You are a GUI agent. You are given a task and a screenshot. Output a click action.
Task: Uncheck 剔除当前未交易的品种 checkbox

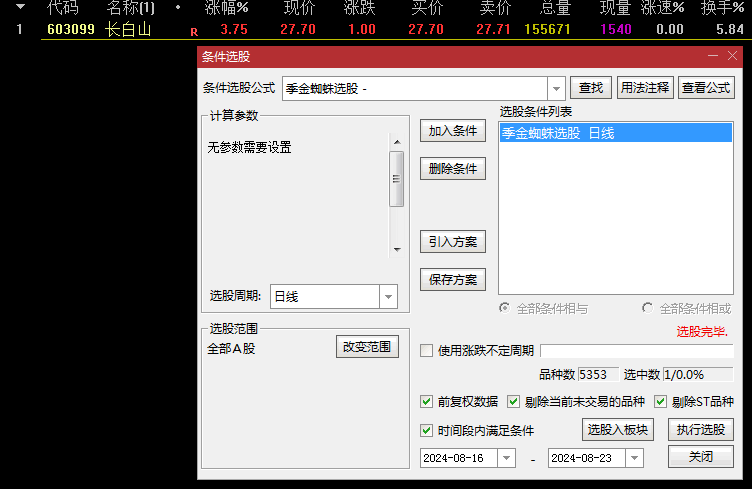pos(513,401)
